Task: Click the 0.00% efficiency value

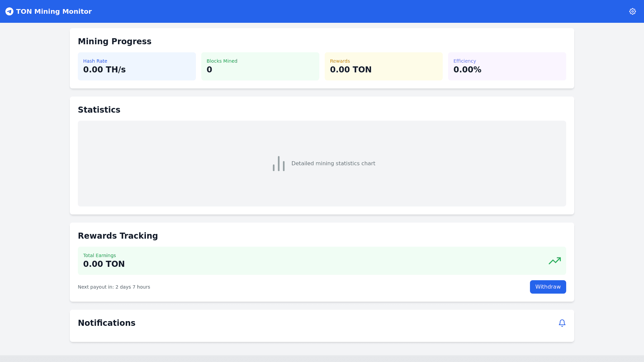Action: coord(467,70)
